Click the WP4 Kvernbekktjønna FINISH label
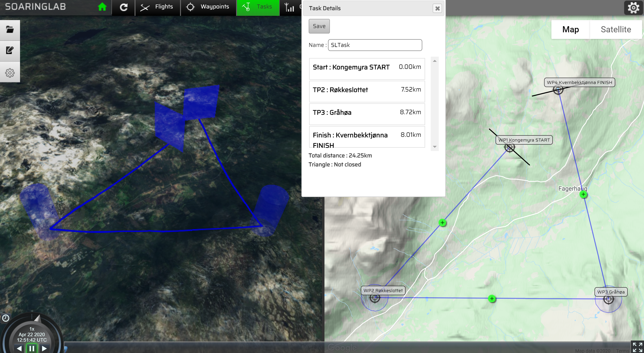Image resolution: width=644 pixels, height=353 pixels. [x=579, y=82]
